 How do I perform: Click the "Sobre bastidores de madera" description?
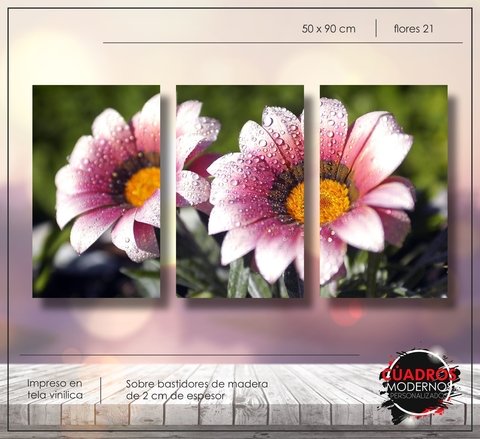click(197, 384)
